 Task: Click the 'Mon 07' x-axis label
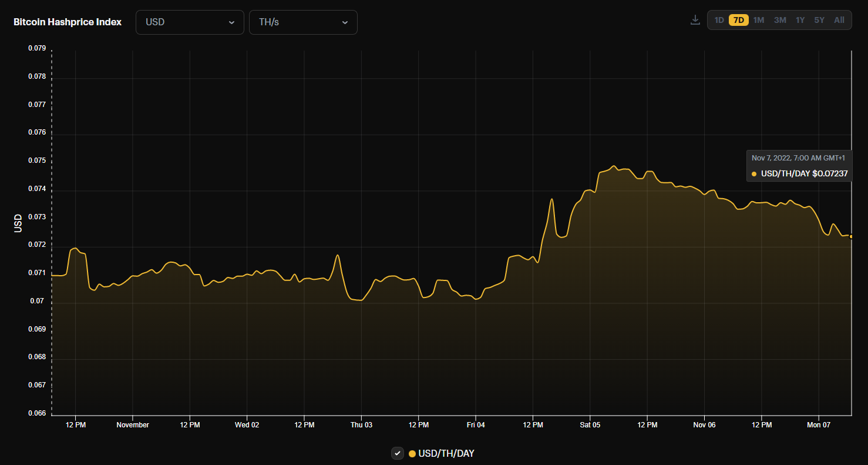[x=819, y=424]
